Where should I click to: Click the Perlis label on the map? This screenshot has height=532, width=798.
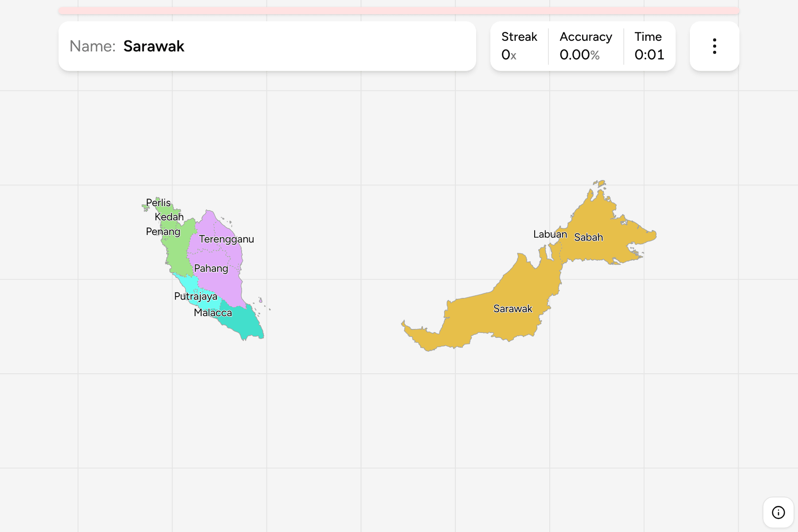point(158,203)
